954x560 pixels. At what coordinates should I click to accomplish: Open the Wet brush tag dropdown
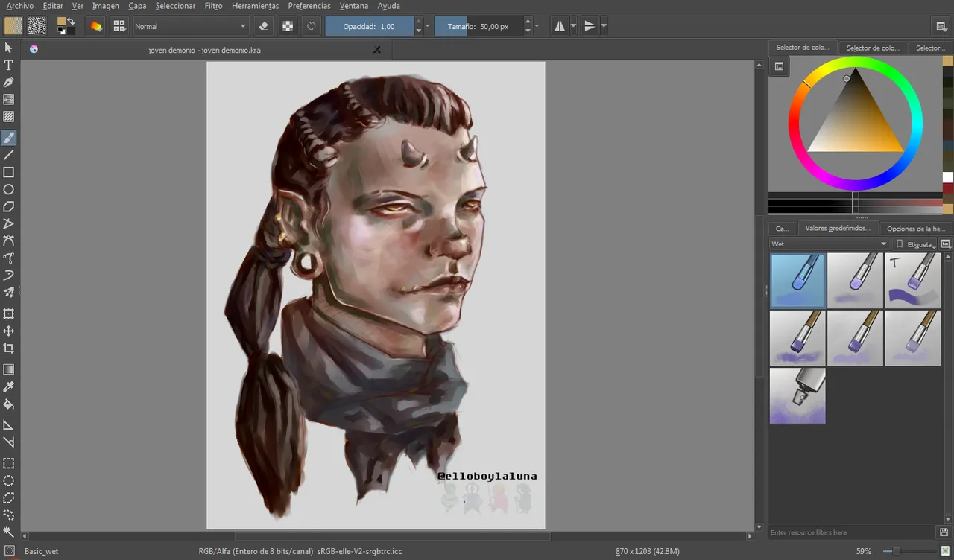[830, 244]
